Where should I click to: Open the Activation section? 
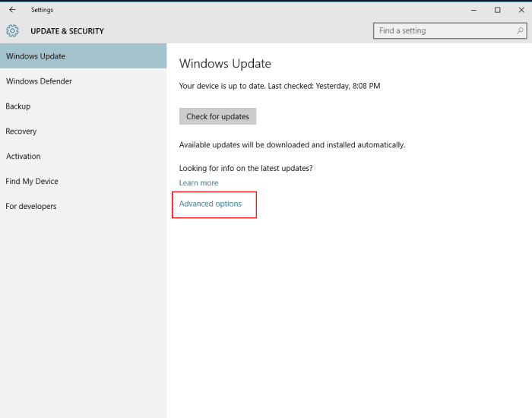[x=83, y=156]
